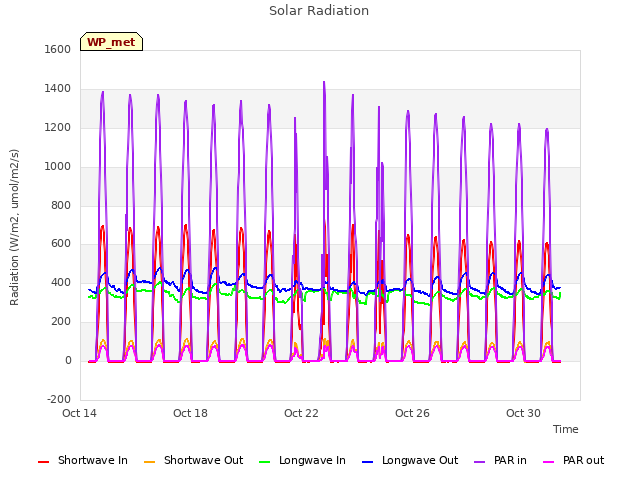Click the 200 y-axis tick label
Viewport: 640px width, 480px height.
click(x=61, y=322)
